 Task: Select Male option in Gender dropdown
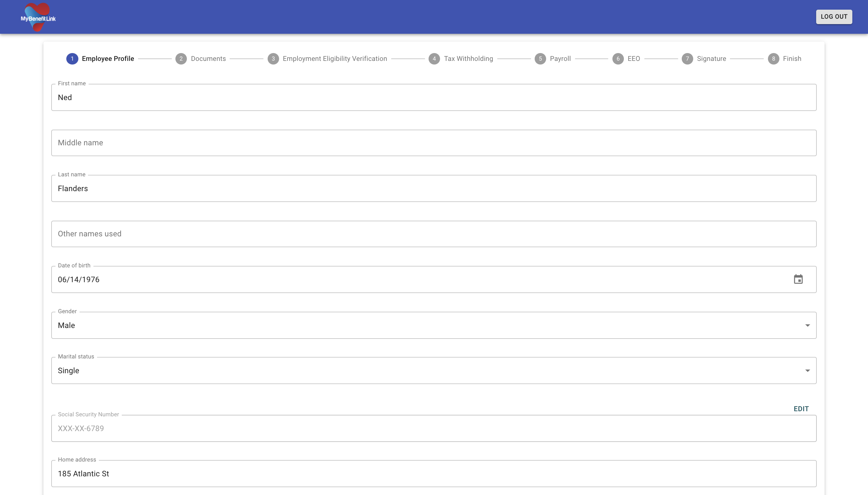(x=434, y=325)
